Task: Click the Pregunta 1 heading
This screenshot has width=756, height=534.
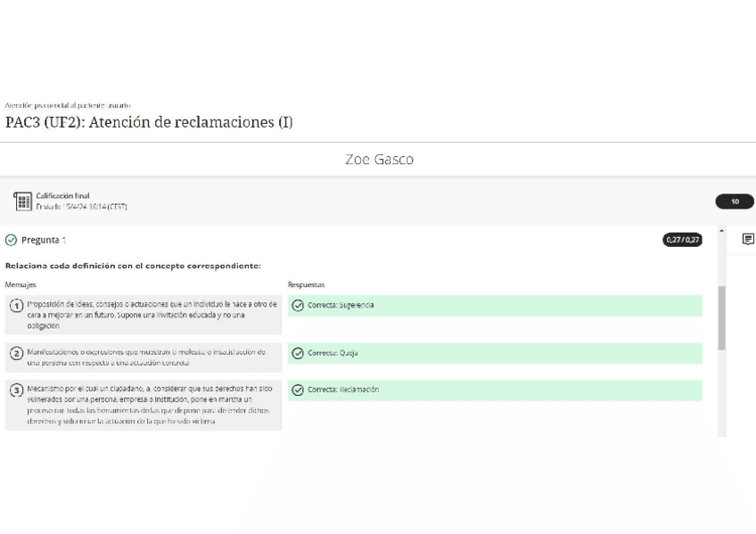Action: tap(44, 240)
